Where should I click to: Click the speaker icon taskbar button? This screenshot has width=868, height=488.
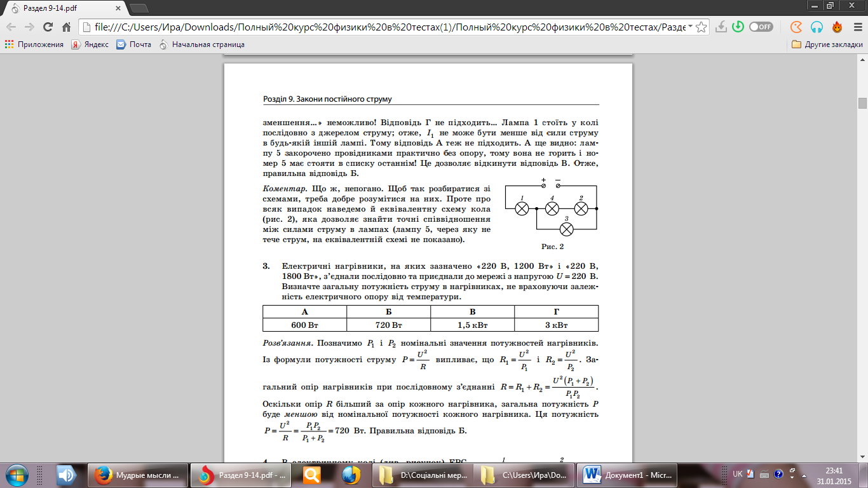tap(65, 475)
